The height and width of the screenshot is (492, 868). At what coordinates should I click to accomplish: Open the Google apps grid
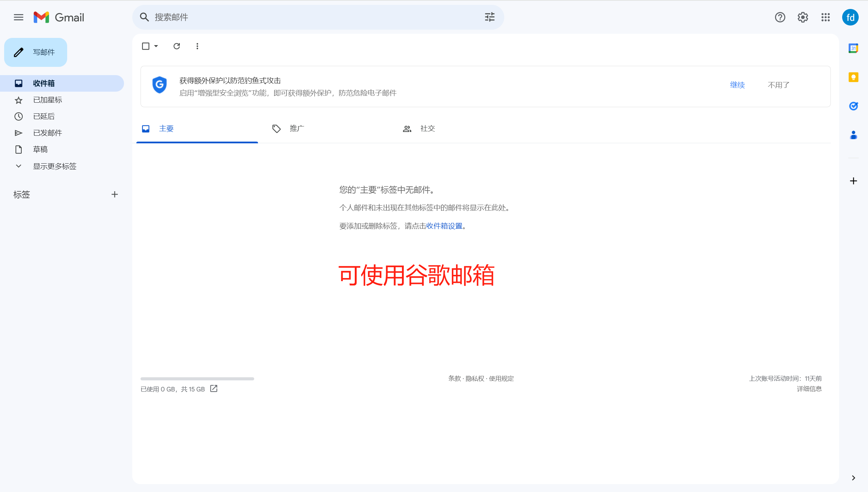click(825, 17)
